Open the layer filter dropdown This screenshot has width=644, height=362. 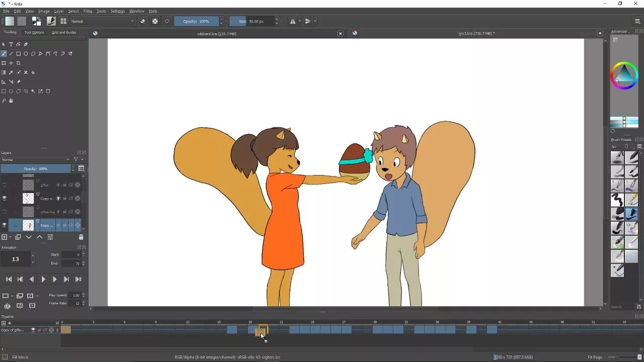(78, 160)
